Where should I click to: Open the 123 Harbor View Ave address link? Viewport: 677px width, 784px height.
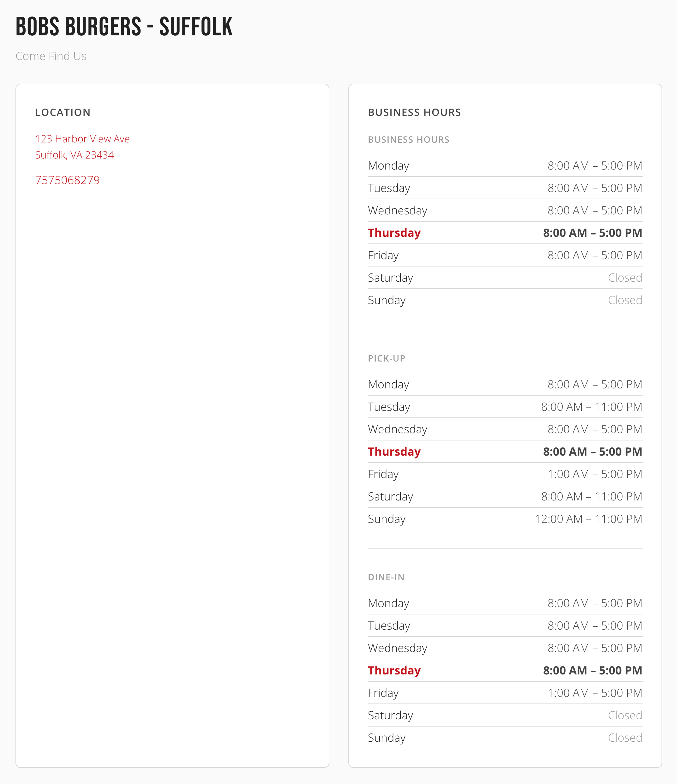tap(82, 139)
